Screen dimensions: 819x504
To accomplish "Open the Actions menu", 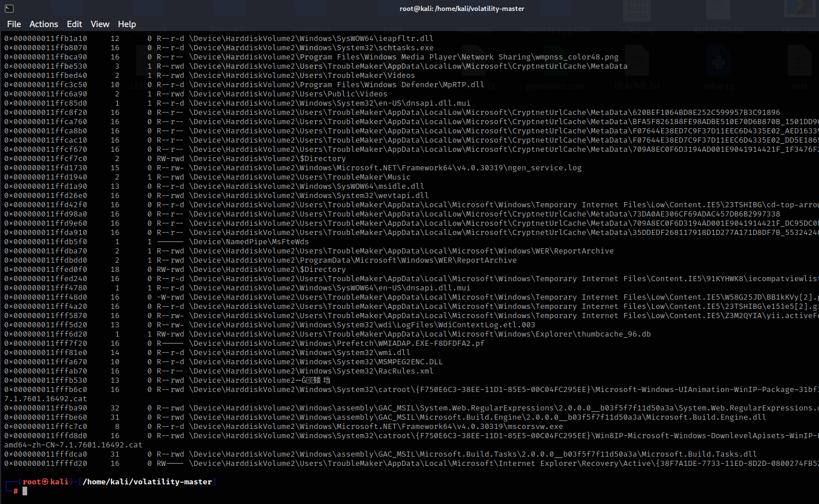I will pyautogui.click(x=44, y=24).
